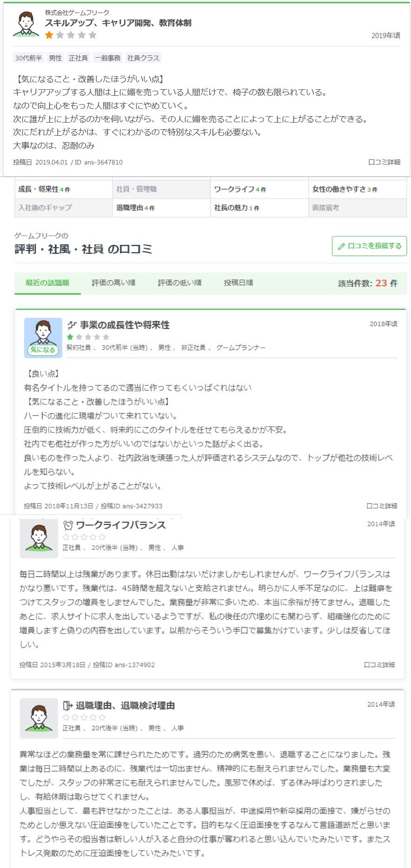Switch to the 投稿日順 tab
The image size is (411, 868).
tap(239, 283)
